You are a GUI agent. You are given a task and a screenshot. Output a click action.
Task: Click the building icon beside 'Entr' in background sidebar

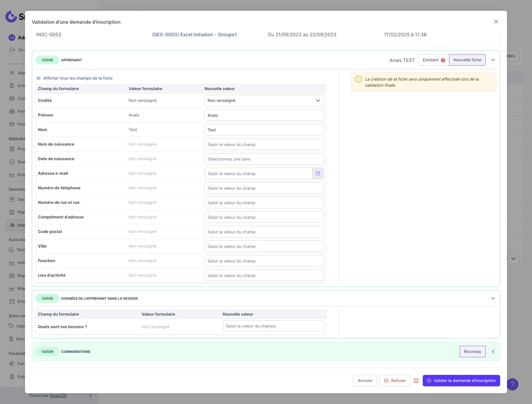tap(12, 86)
